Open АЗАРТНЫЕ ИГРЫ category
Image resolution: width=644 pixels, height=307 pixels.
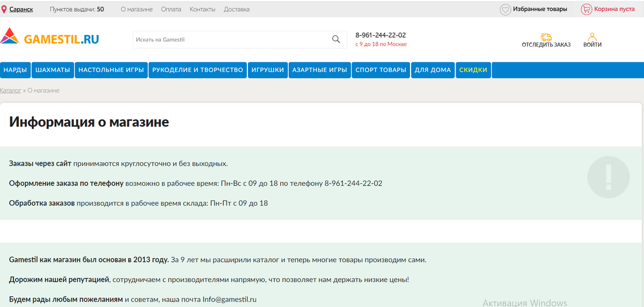pos(319,70)
